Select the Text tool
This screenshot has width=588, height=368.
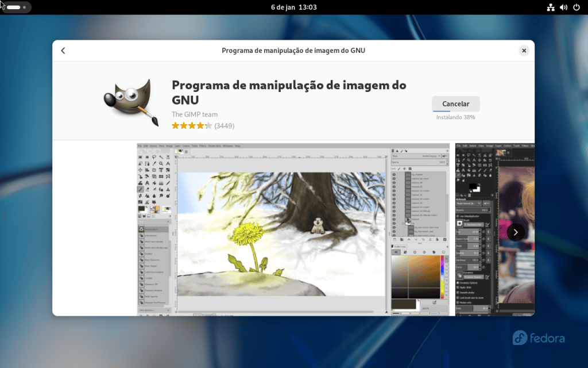pyautogui.click(x=148, y=183)
